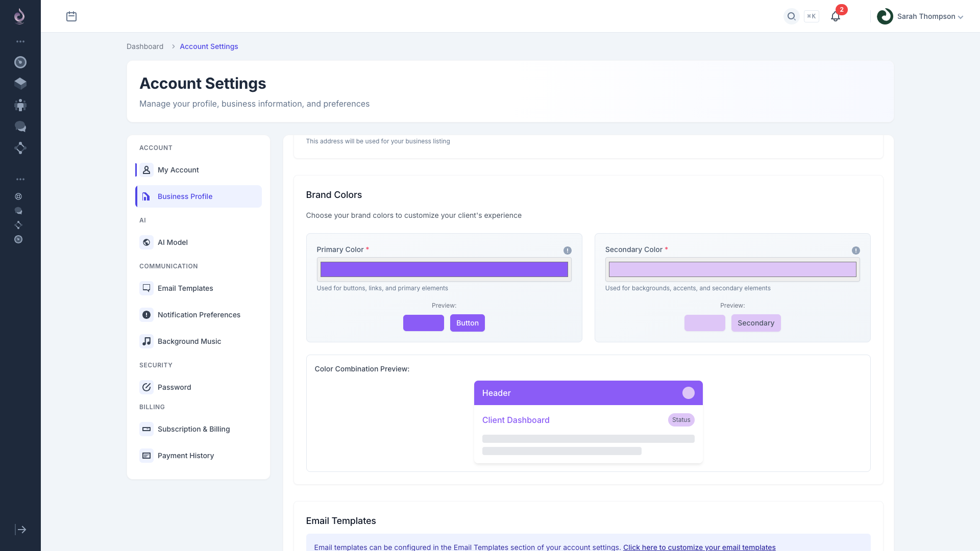Screen dimensions: 980x551
Task: Go to Notification Preferences section
Action: [x=199, y=315]
